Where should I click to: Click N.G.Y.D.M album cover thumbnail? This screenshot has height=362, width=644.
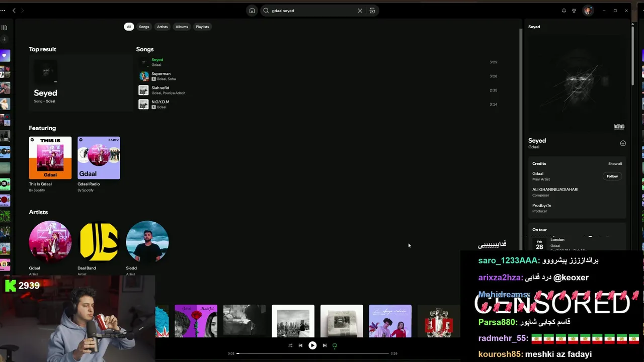pyautogui.click(x=144, y=105)
